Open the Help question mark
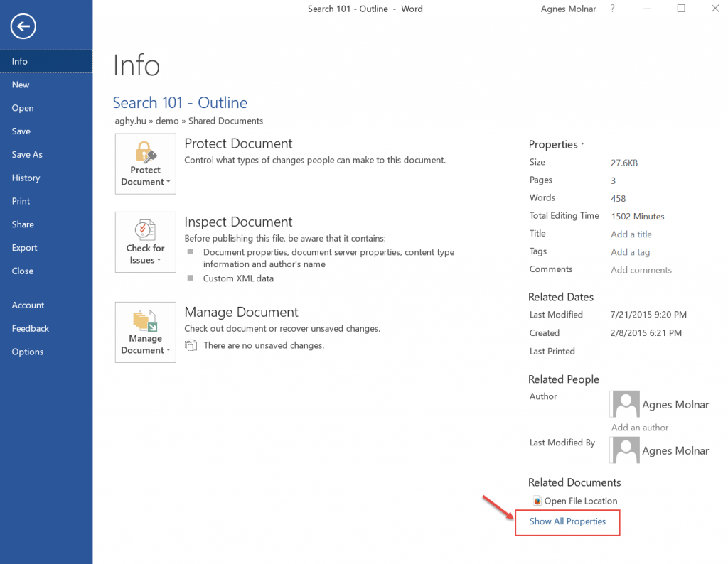Viewport: 728px width, 564px height. [x=612, y=9]
